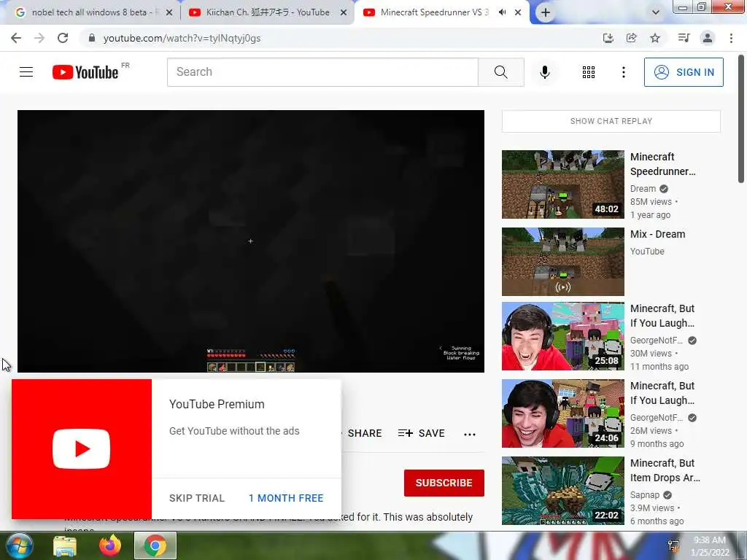Click the taskbar clock showing 9:38 AM
The width and height of the screenshot is (747, 560).
pos(710,546)
